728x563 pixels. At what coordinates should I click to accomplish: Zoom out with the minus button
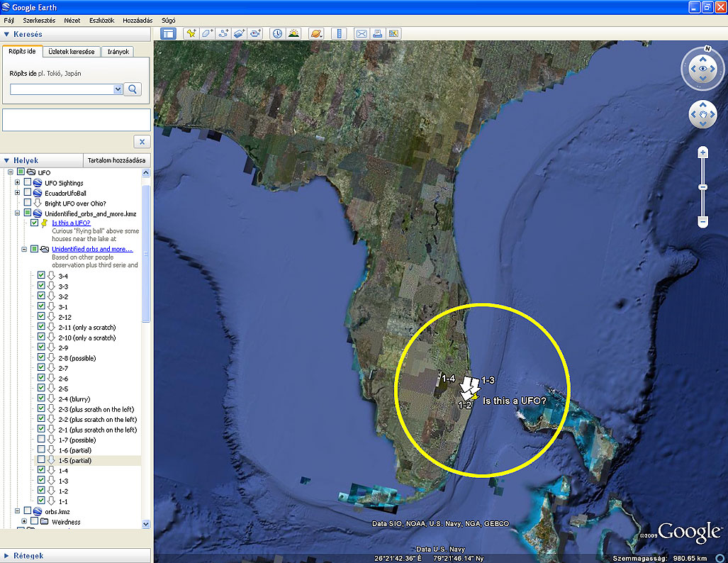click(x=703, y=221)
